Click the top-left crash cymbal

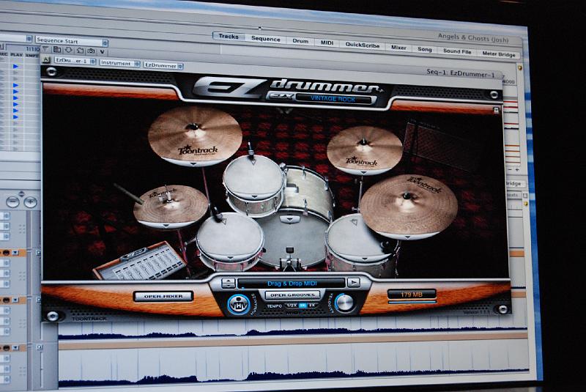point(194,135)
